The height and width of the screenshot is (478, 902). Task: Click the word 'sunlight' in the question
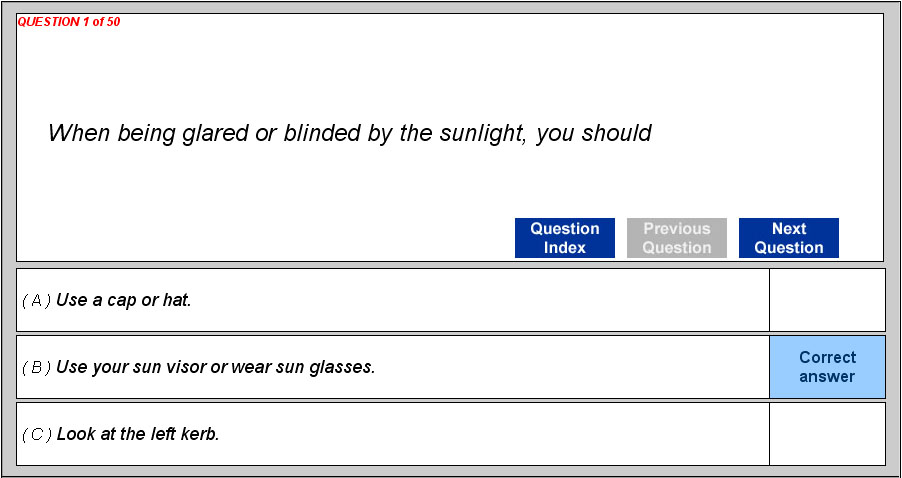coord(482,133)
